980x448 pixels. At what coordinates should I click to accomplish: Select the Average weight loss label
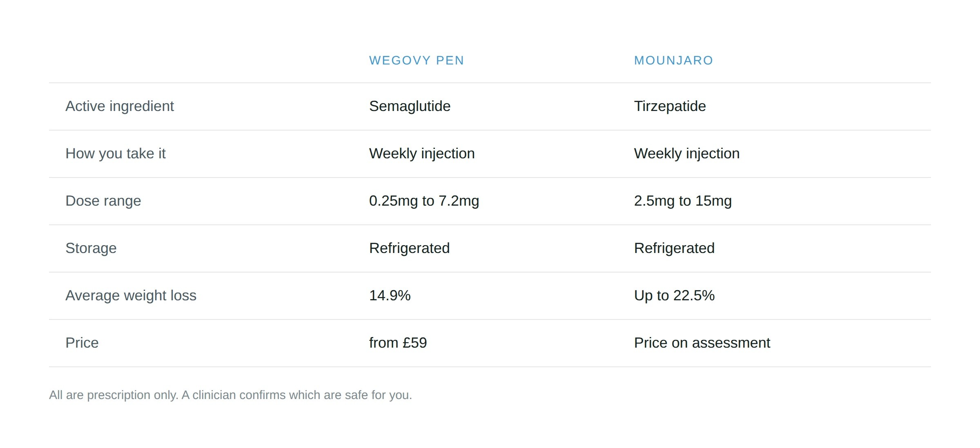(131, 296)
